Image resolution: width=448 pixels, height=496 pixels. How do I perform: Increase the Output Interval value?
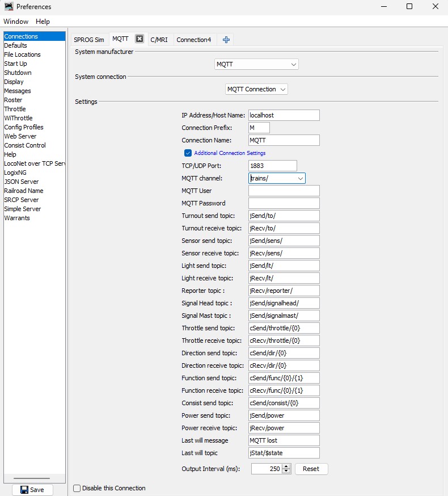(x=286, y=466)
